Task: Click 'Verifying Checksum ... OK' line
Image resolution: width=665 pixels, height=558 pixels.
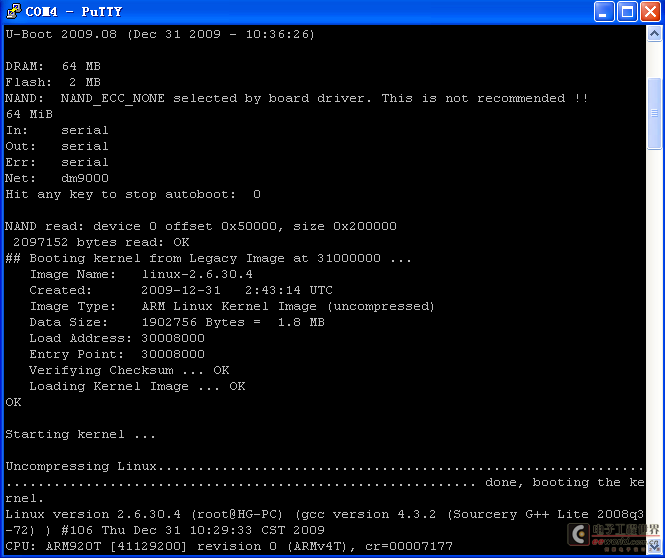Action: tap(129, 370)
